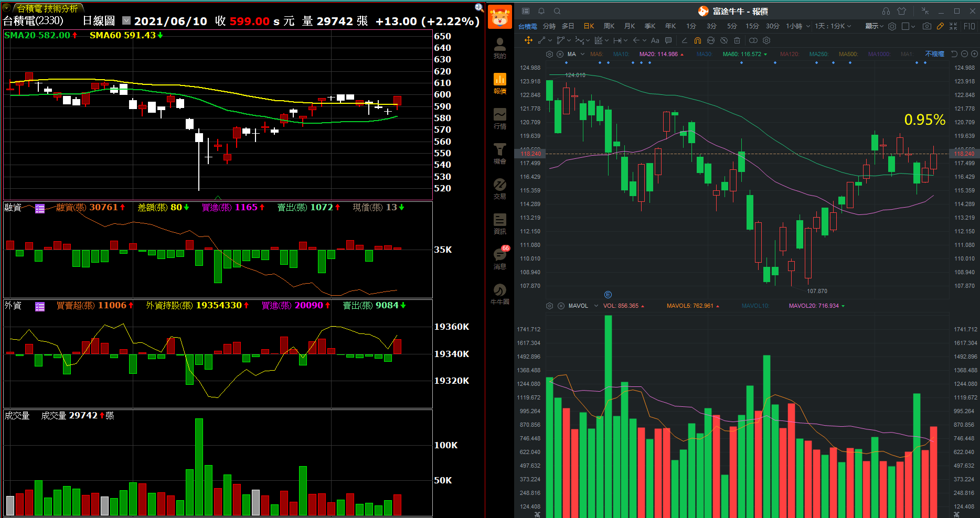This screenshot has height=518, width=980.
Task: Take a chart screenshot with camera icon
Action: pyautogui.click(x=927, y=26)
